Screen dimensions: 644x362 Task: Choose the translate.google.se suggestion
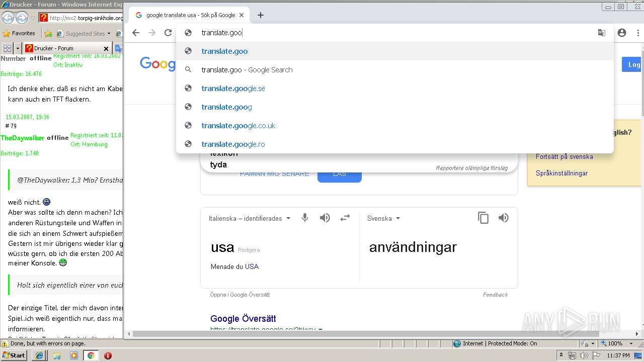pos(395,88)
